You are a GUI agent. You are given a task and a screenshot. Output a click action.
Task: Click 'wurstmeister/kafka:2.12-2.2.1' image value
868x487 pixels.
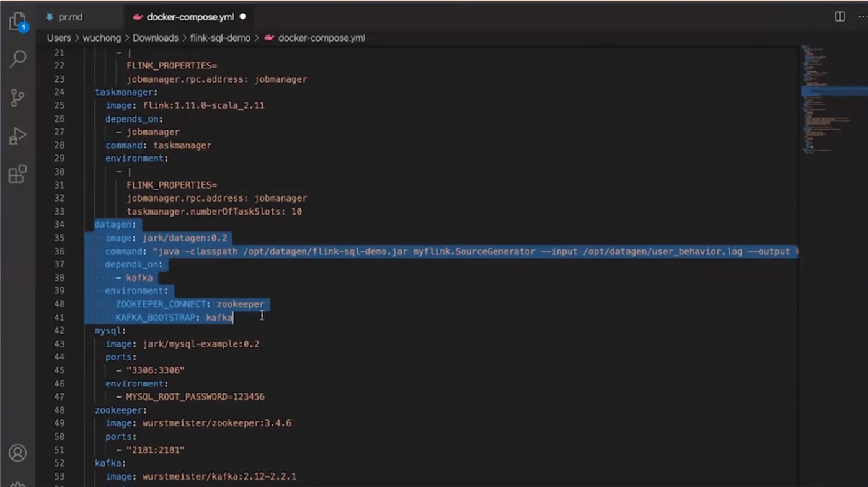[x=219, y=476]
